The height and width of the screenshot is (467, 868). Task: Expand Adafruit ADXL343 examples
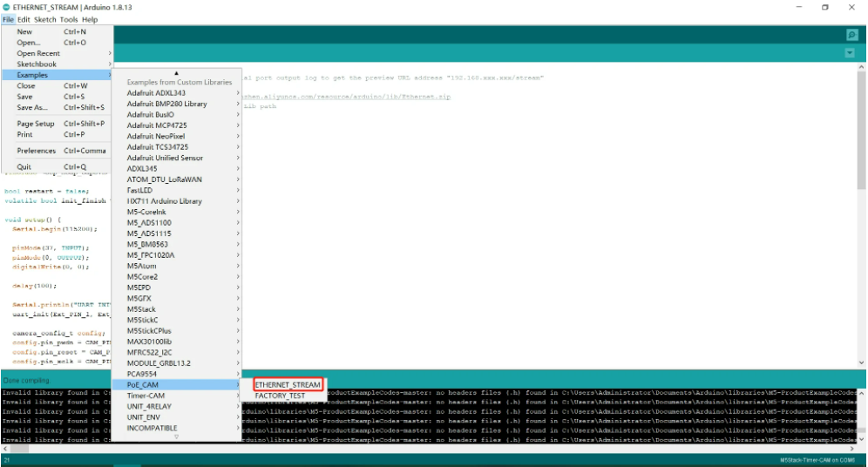177,93
